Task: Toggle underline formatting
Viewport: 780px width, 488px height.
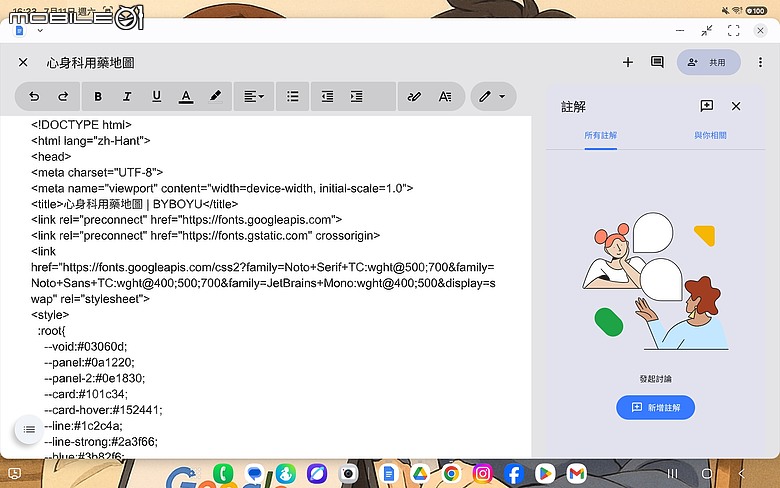Action: tap(157, 97)
